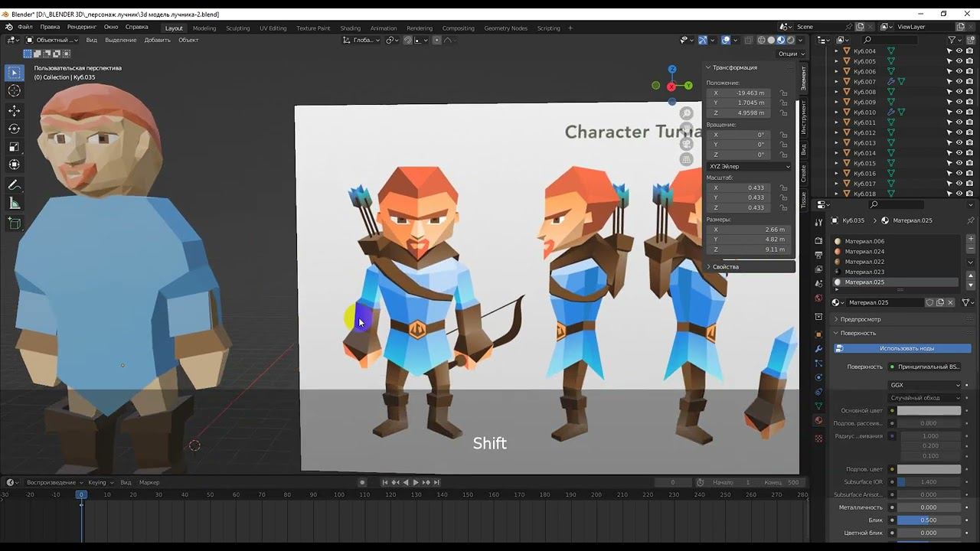The image size is (980, 551).
Task: Select Материал.024 in material slot list
Action: coord(864,252)
